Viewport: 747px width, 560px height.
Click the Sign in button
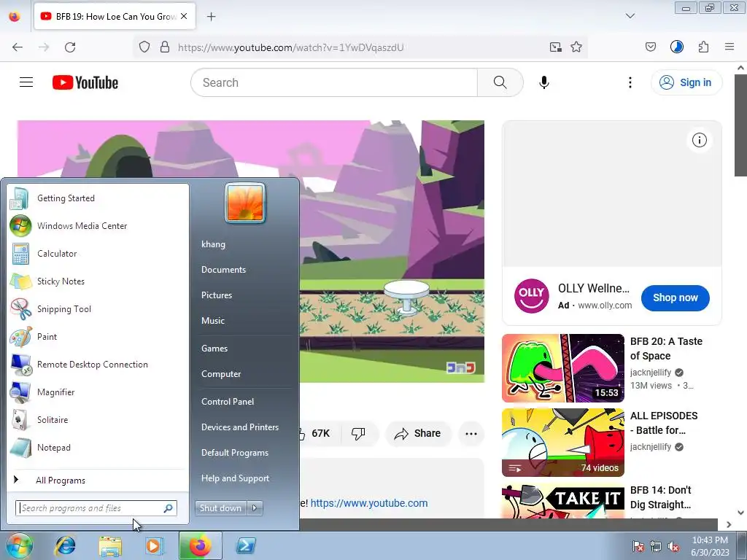tap(686, 82)
